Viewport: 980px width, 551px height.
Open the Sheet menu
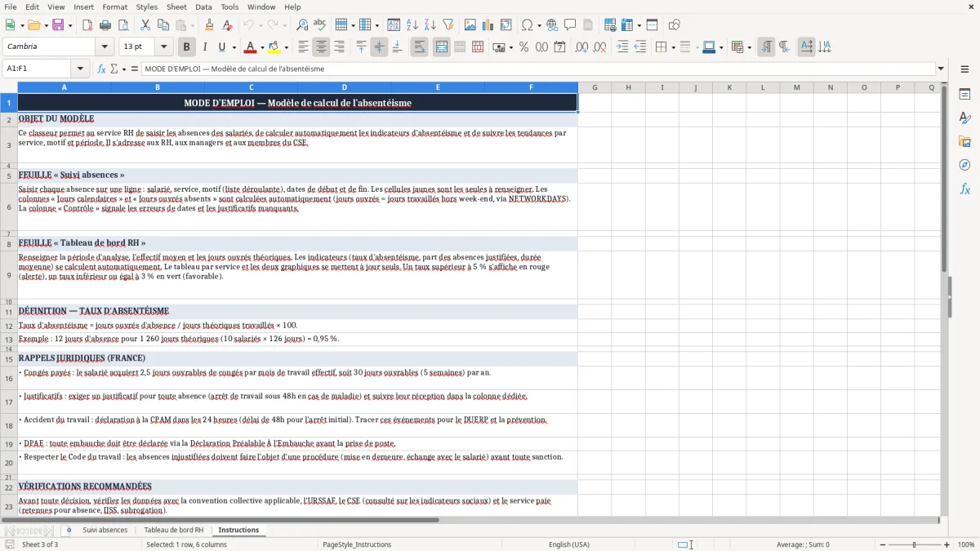pyautogui.click(x=176, y=7)
